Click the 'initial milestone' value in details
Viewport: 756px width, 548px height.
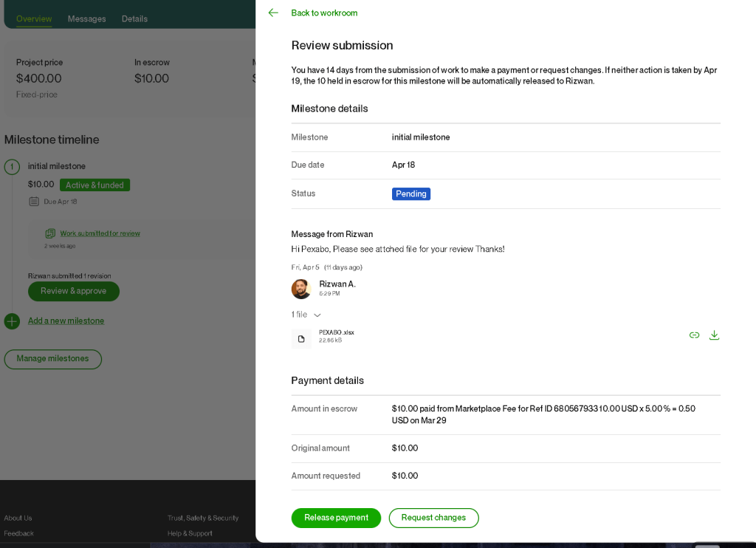tap(421, 137)
